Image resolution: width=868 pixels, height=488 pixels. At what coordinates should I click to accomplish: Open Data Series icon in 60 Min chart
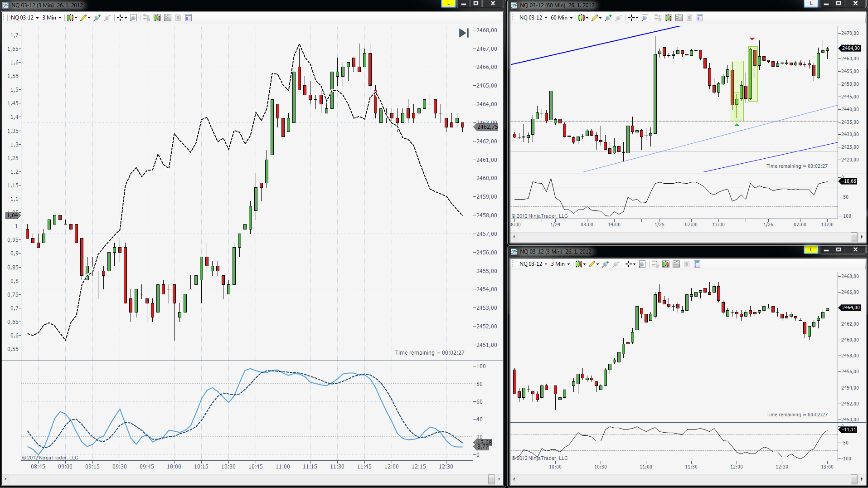pyautogui.click(x=669, y=18)
